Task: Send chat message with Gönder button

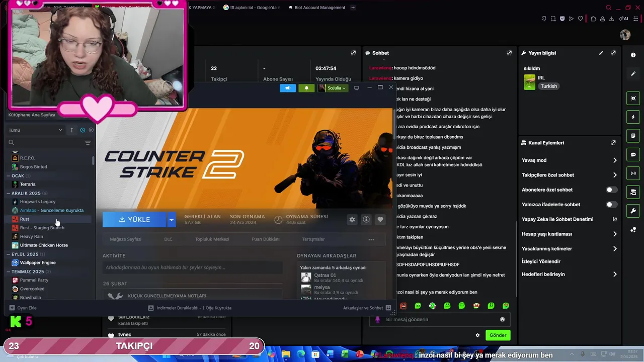Action: tap(498, 335)
